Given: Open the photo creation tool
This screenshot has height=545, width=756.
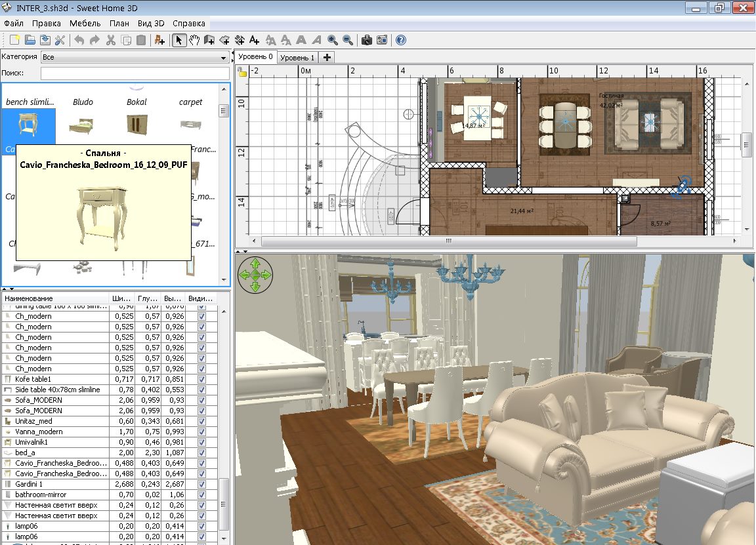Looking at the screenshot, I should (366, 40).
